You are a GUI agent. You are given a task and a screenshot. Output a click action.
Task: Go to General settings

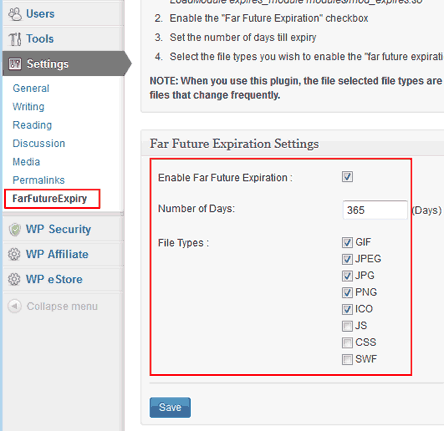[31, 88]
